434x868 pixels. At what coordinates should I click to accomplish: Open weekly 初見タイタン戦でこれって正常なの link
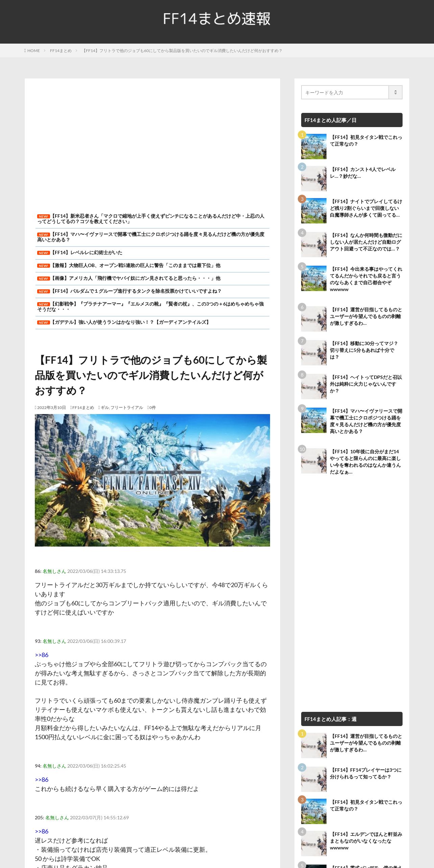pos(366,805)
